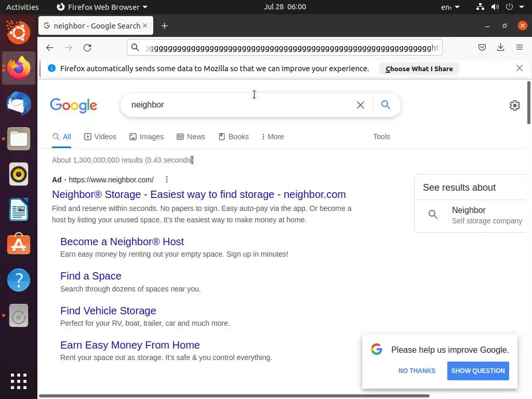Click 'See results about' heading
The height and width of the screenshot is (399, 532).
pos(459,187)
